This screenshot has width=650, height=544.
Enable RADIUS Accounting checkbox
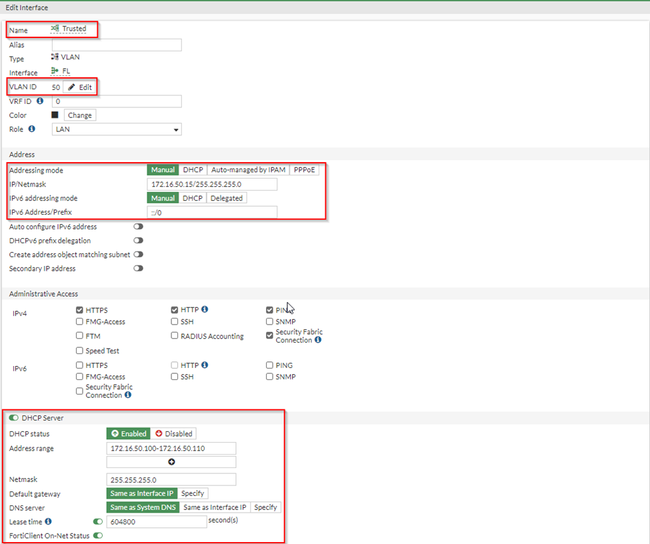coord(175,335)
